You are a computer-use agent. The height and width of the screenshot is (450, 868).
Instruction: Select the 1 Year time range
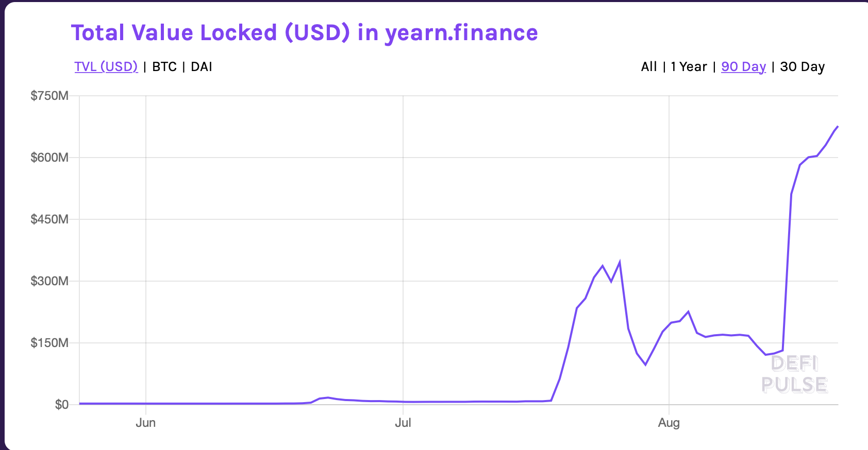(688, 66)
